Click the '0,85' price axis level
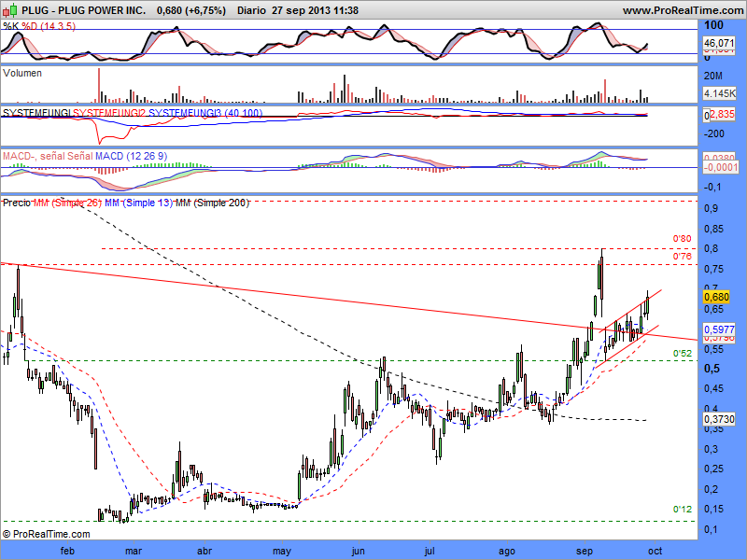747x560 pixels. (x=714, y=229)
